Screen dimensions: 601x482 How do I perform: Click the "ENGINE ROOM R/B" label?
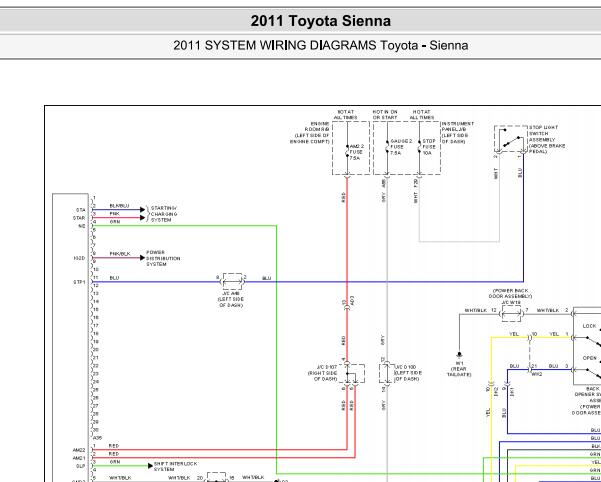(x=310, y=133)
